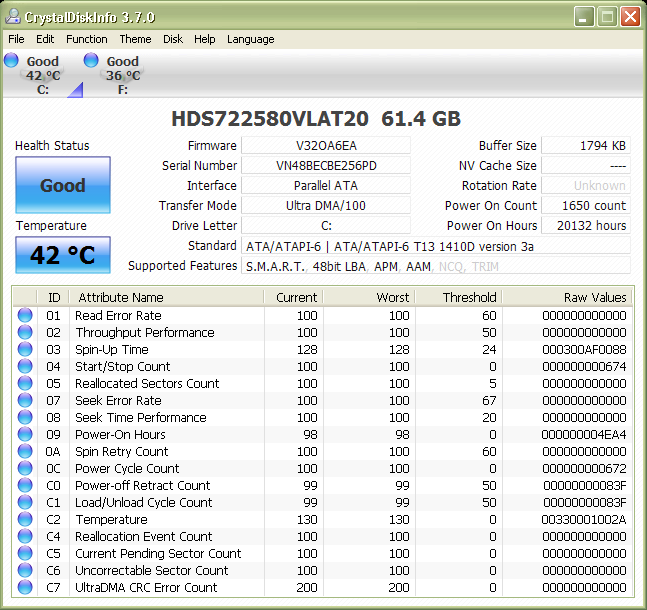Click the Attribute Name column header
Screen dimensions: 647x610
[x=167, y=297]
